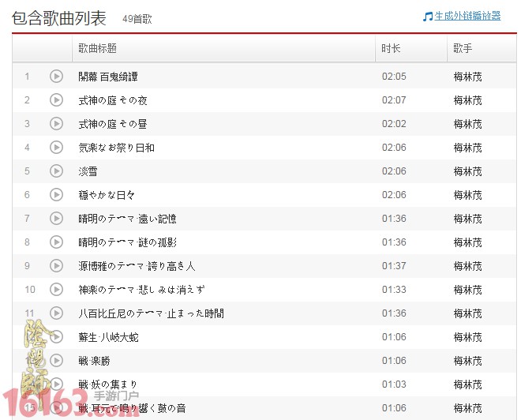Play track 2 式神の庭 その夜
The image size is (532, 420).
[x=56, y=99]
